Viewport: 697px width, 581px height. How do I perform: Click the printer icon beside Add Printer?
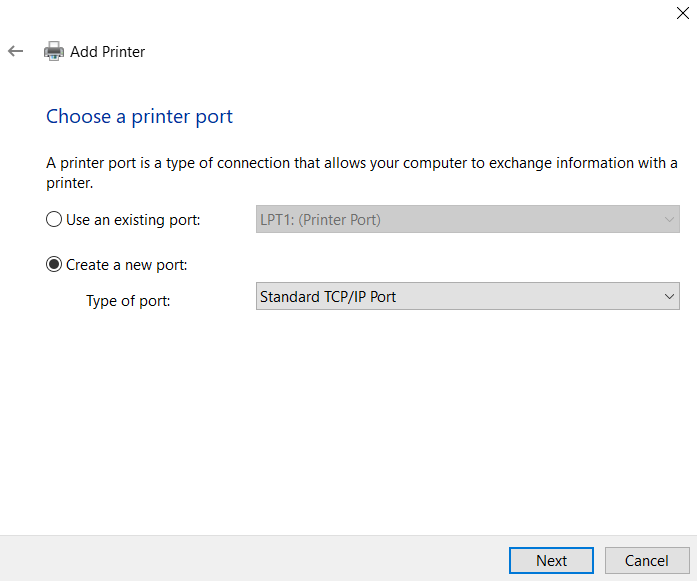pos(54,52)
